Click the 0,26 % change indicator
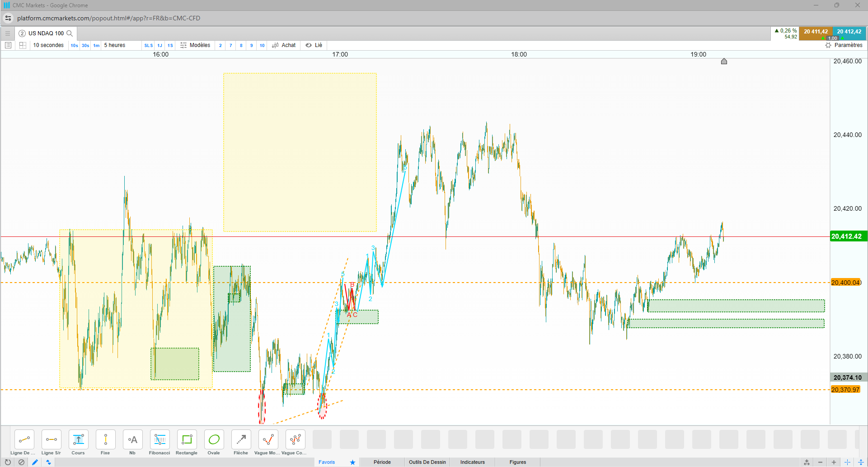 coord(786,31)
